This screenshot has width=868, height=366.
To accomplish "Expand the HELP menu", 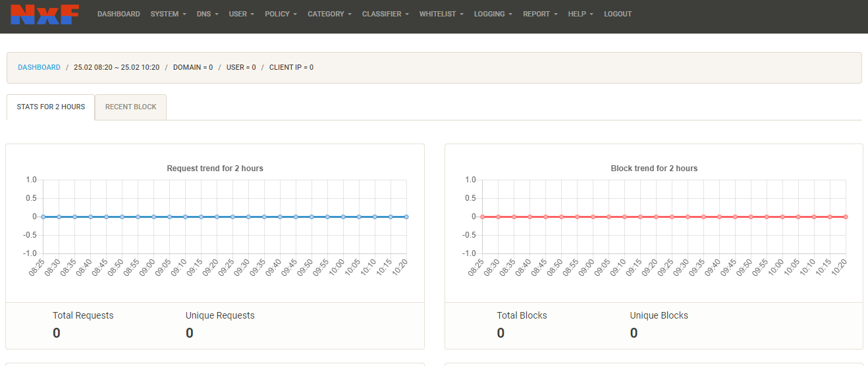I will pos(580,14).
